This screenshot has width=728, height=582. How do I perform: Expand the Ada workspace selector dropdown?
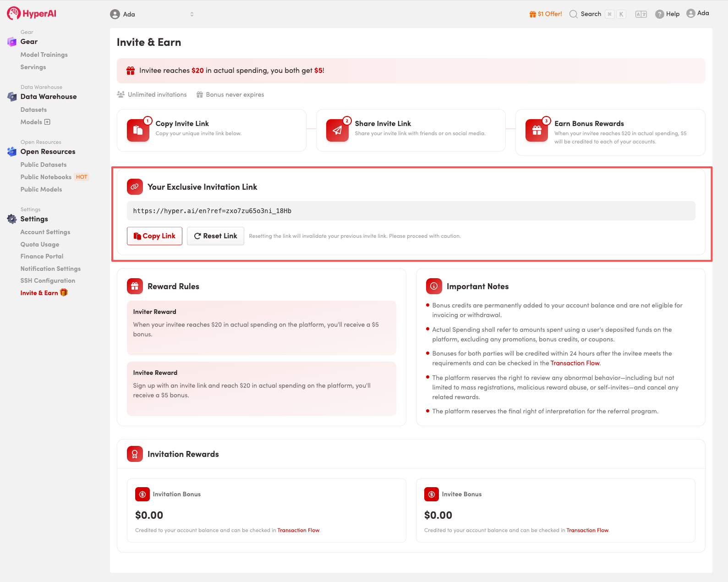coord(192,14)
